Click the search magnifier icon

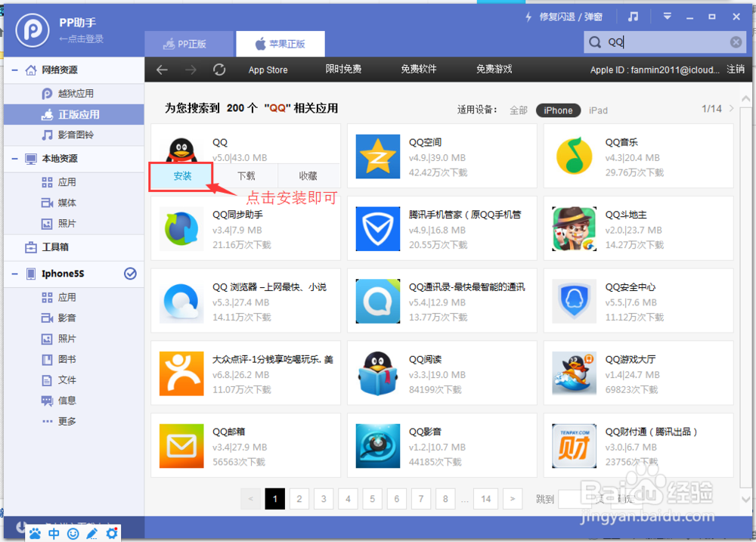[595, 42]
